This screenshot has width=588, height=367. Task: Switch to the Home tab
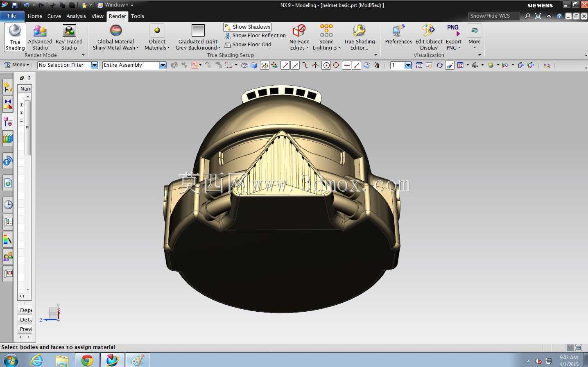pyautogui.click(x=35, y=16)
